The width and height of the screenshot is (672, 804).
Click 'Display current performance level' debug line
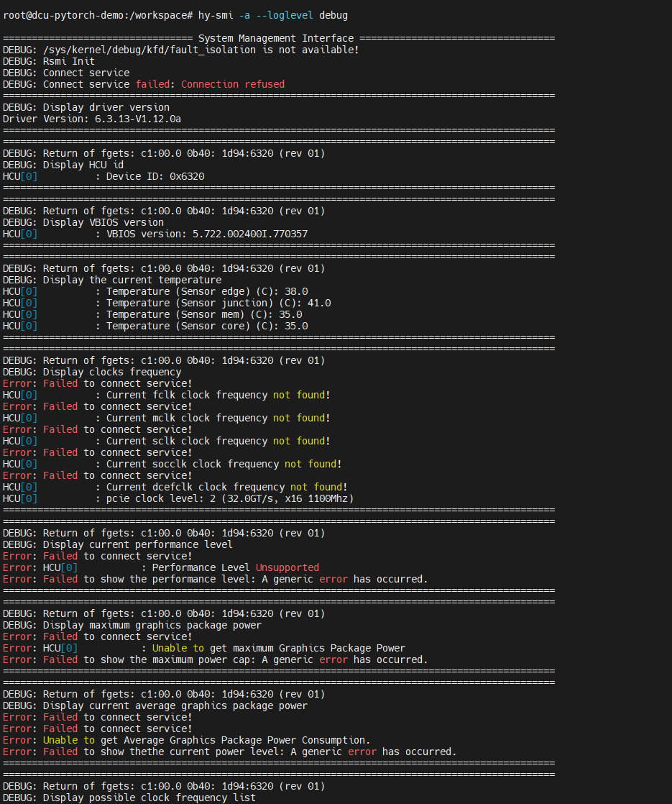pyautogui.click(x=118, y=545)
